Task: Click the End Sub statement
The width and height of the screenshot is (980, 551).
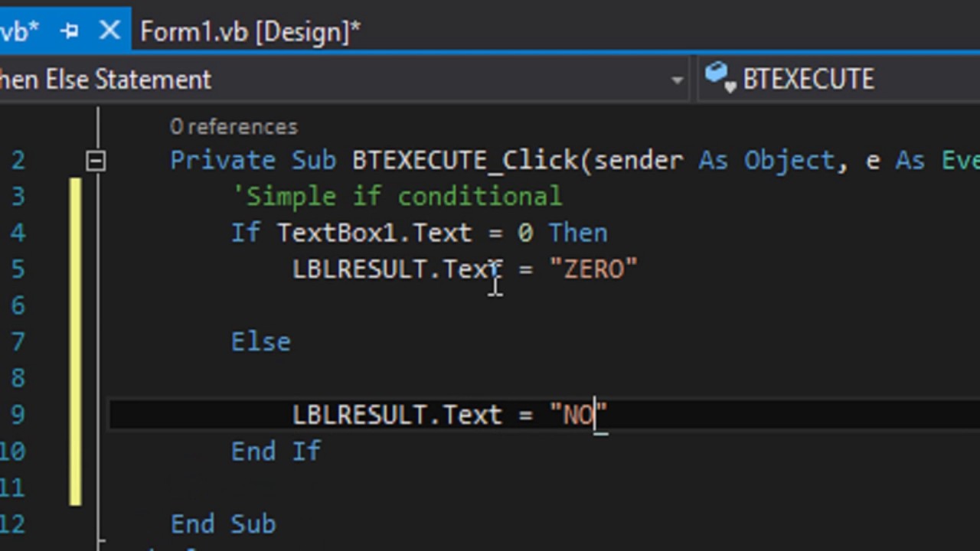Action: tap(223, 524)
